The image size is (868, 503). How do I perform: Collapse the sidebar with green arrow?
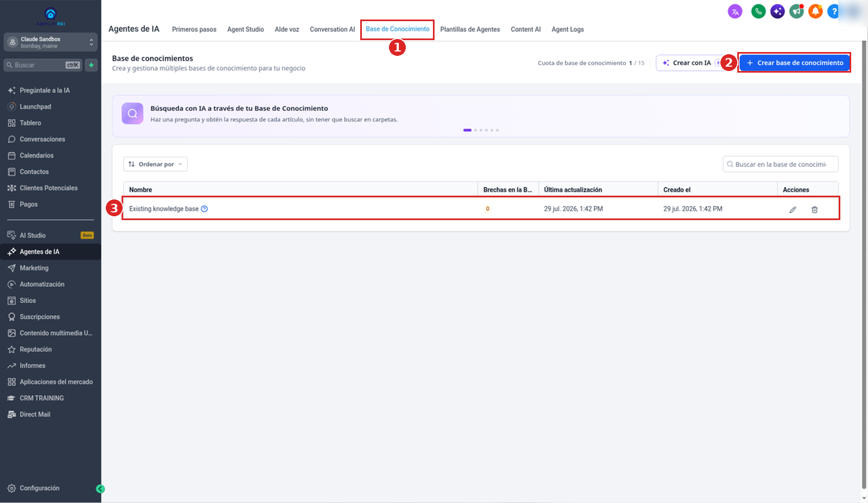pos(100,489)
